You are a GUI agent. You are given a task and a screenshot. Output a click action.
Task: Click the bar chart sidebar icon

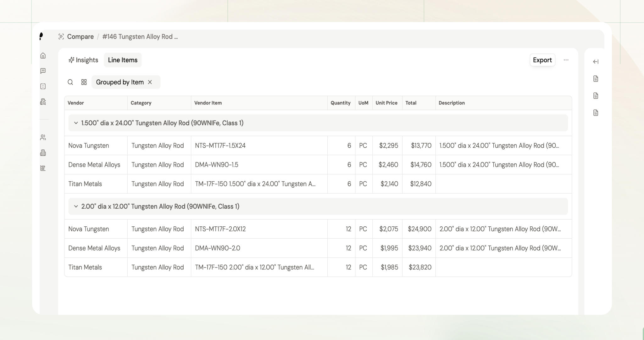click(43, 168)
